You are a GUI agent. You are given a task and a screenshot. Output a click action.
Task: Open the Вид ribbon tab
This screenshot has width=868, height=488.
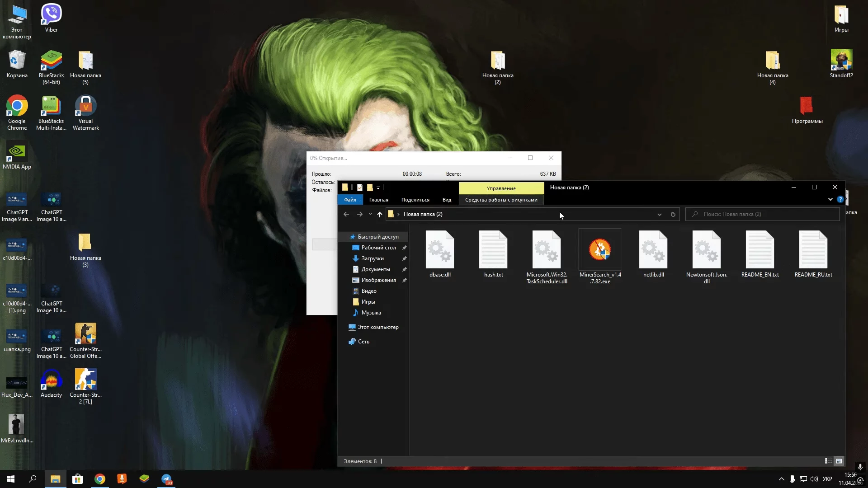coord(447,200)
